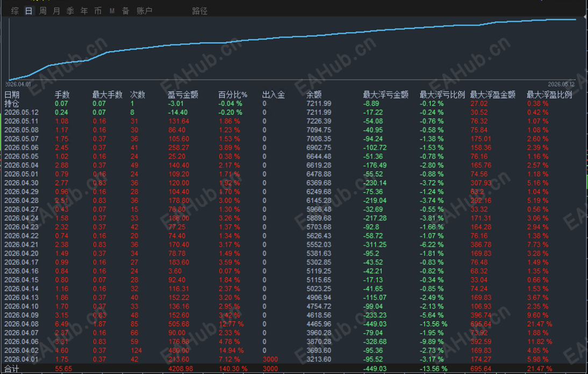Open the 月 monthly tab
The height and width of the screenshot is (374, 588).
56,11
